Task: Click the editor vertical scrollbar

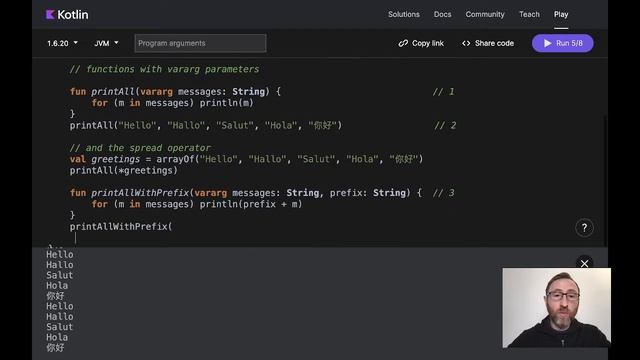Action: [605, 180]
